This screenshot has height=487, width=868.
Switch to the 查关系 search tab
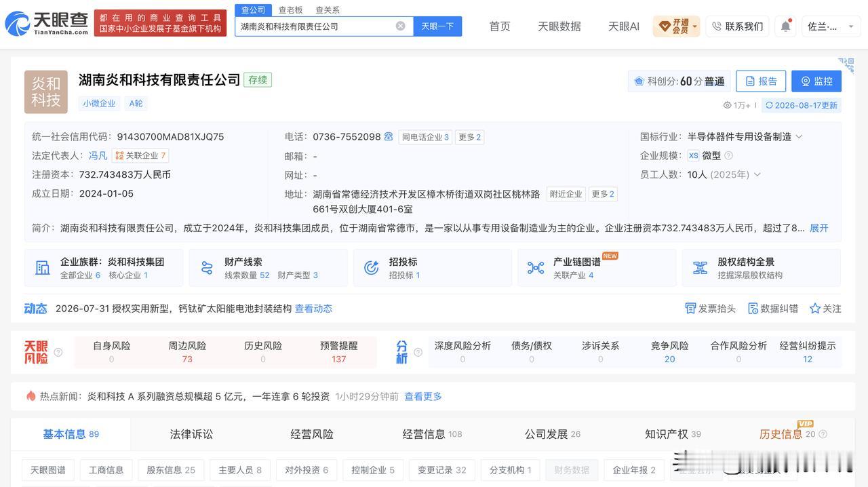click(x=328, y=10)
